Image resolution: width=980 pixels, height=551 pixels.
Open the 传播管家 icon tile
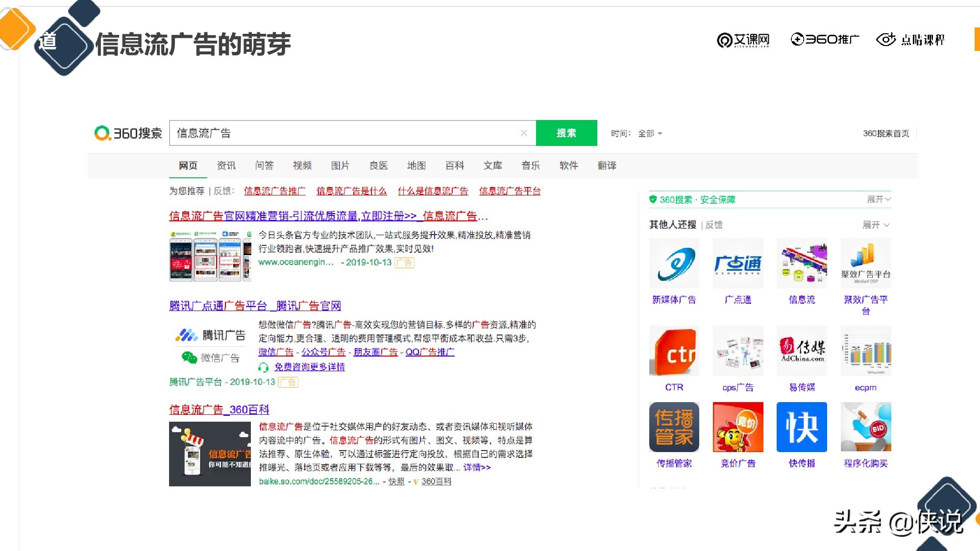point(674,427)
